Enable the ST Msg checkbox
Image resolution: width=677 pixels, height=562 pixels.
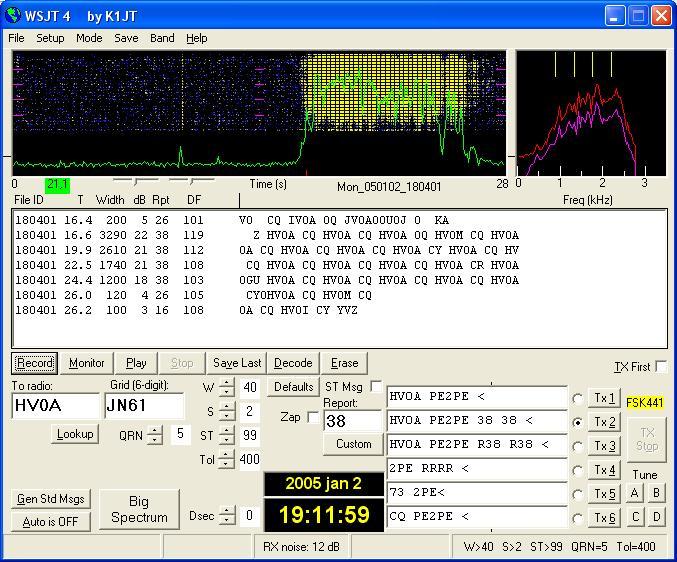pyautogui.click(x=376, y=386)
